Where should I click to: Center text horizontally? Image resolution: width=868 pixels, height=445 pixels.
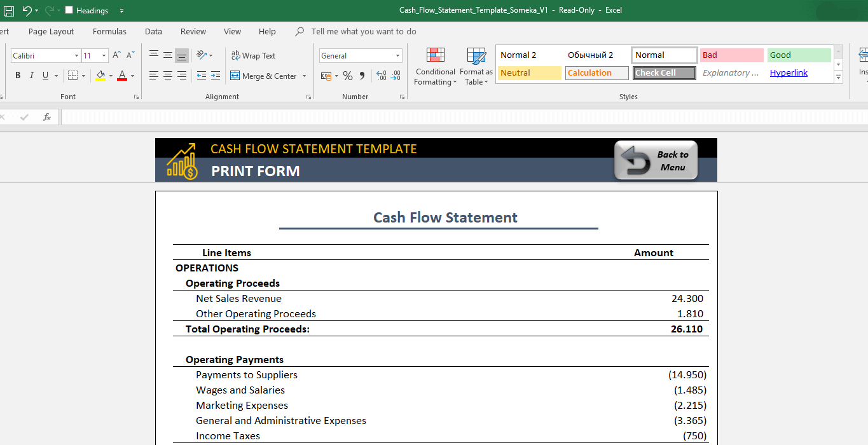click(x=168, y=76)
